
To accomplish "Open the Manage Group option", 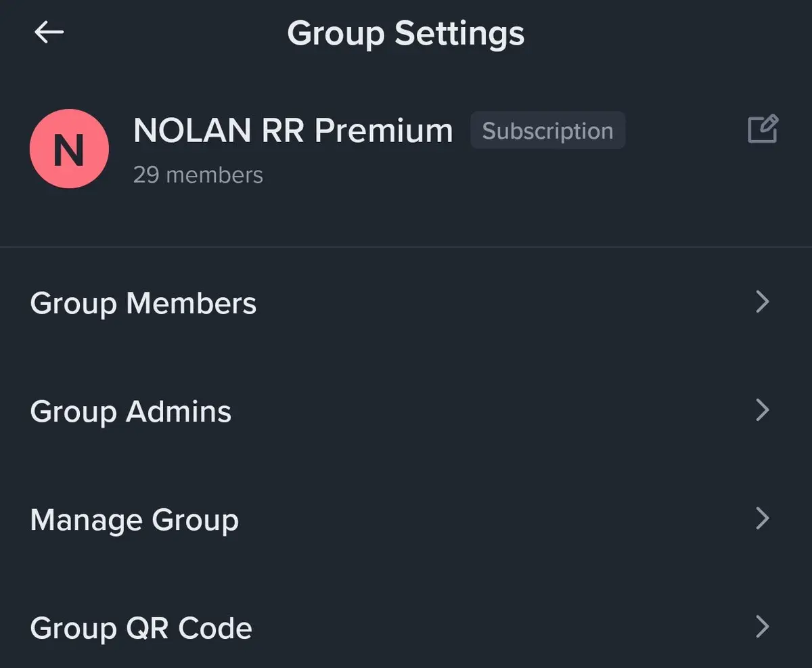I will [x=135, y=520].
